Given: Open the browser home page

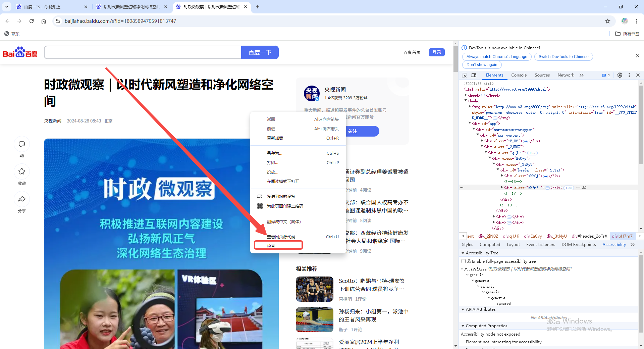Looking at the screenshot, I should point(44,21).
